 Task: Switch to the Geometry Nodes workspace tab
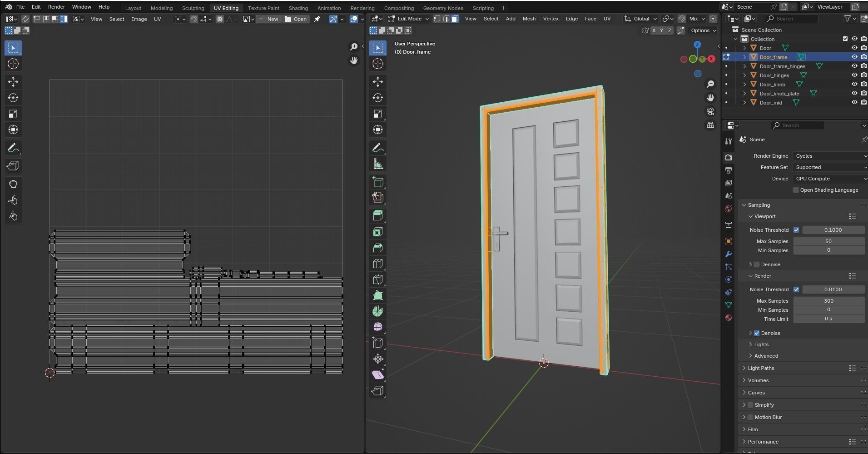coord(443,8)
